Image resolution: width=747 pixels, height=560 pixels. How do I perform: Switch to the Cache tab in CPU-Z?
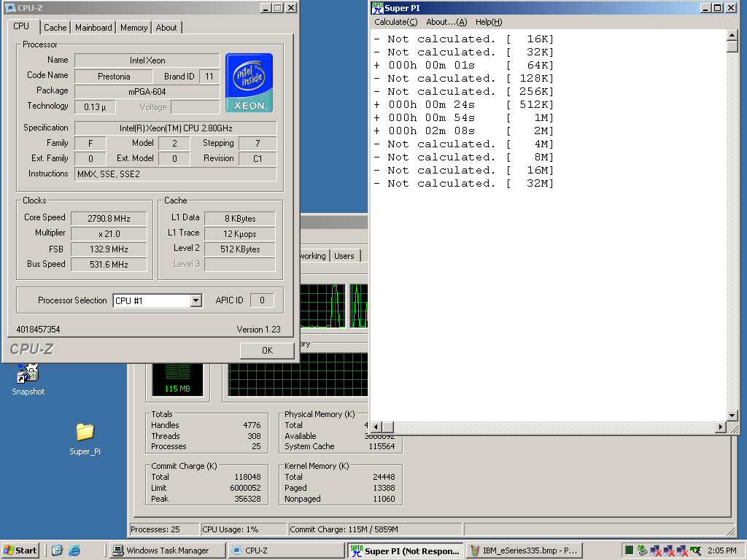[55, 28]
